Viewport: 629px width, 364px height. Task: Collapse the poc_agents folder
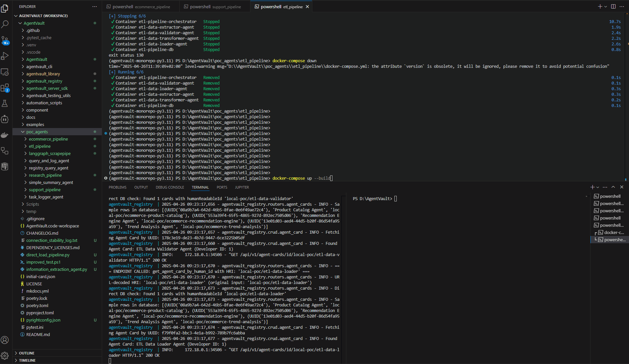[x=57, y=132]
